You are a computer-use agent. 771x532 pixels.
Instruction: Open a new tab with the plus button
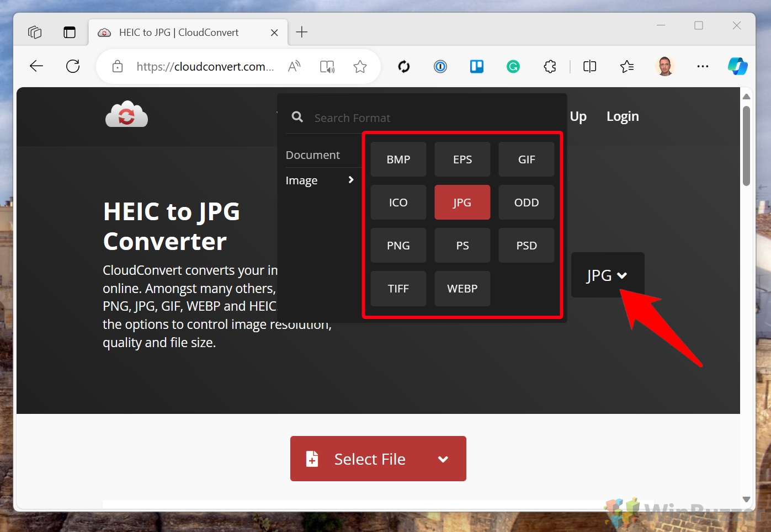coord(302,32)
